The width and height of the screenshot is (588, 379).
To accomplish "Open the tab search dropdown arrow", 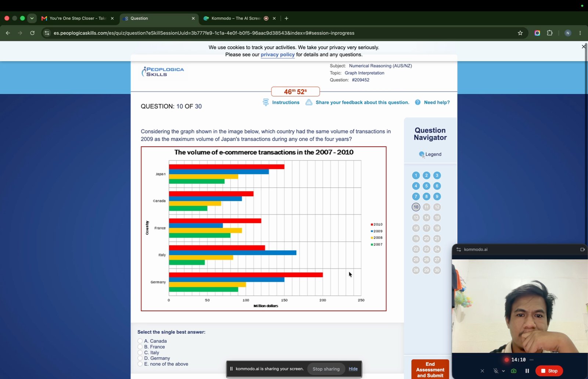I will (32, 18).
